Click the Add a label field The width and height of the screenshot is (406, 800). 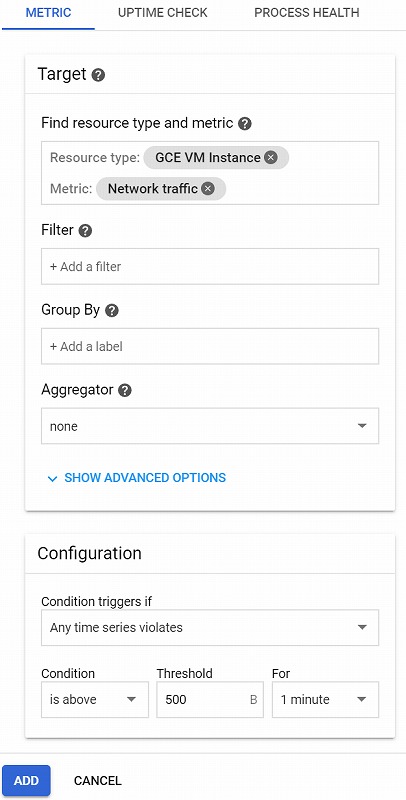(x=210, y=346)
